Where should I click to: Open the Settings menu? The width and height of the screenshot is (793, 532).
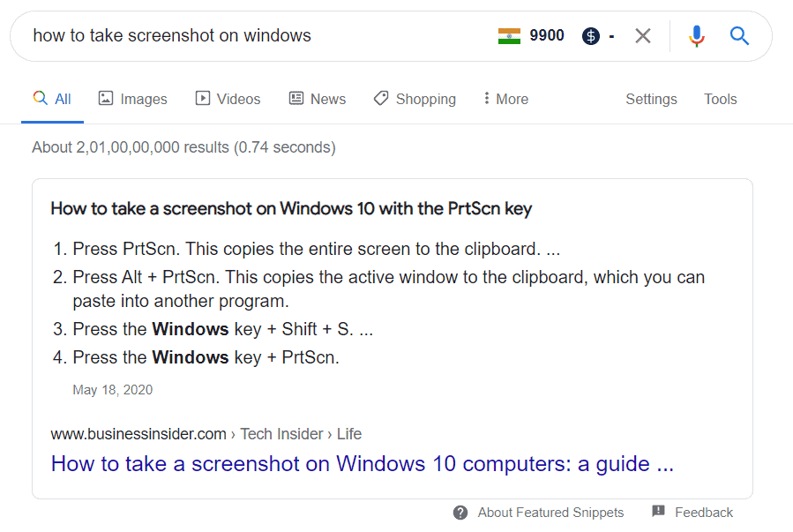651,99
